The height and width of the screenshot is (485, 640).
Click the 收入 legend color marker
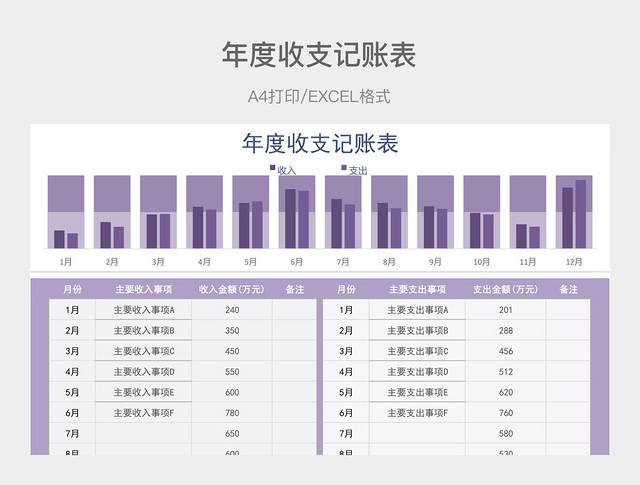(273, 167)
